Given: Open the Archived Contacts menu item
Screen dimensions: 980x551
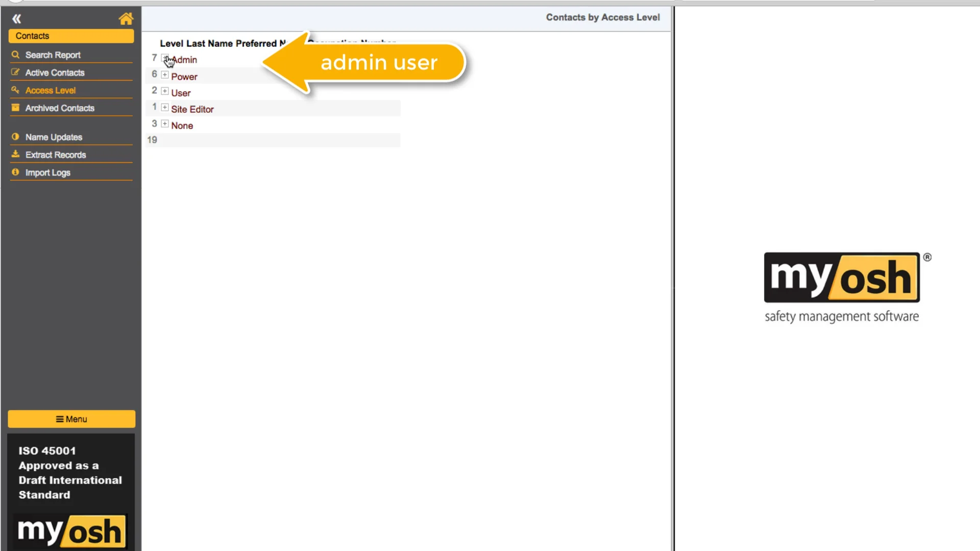Looking at the screenshot, I should pos(60,108).
